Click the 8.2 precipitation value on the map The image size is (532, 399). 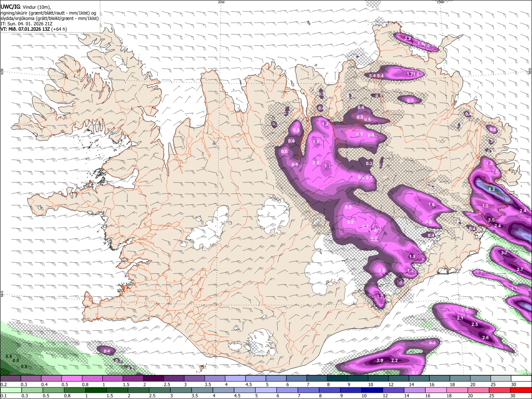pyautogui.click(x=492, y=189)
